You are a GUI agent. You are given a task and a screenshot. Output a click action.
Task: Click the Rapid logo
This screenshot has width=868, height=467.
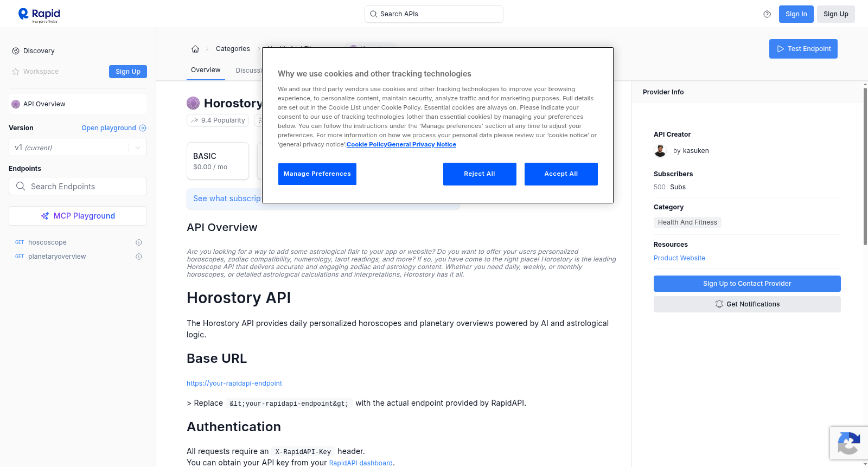click(39, 15)
